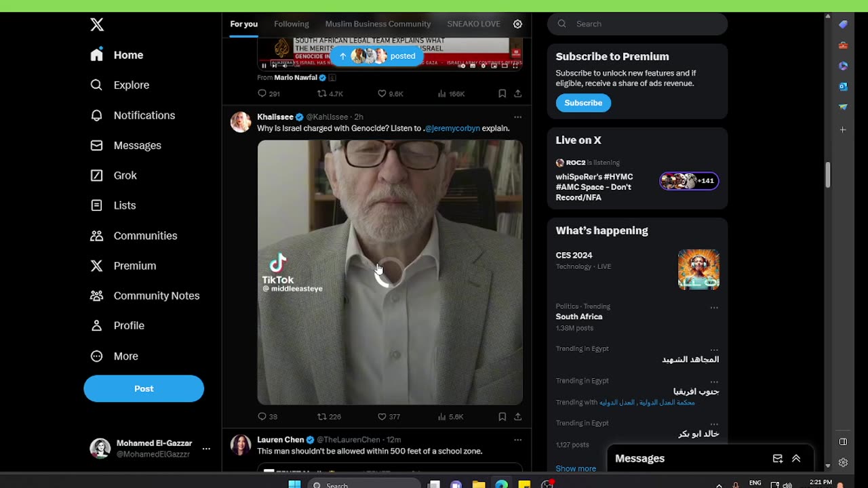Switch to the For you tab

[243, 24]
